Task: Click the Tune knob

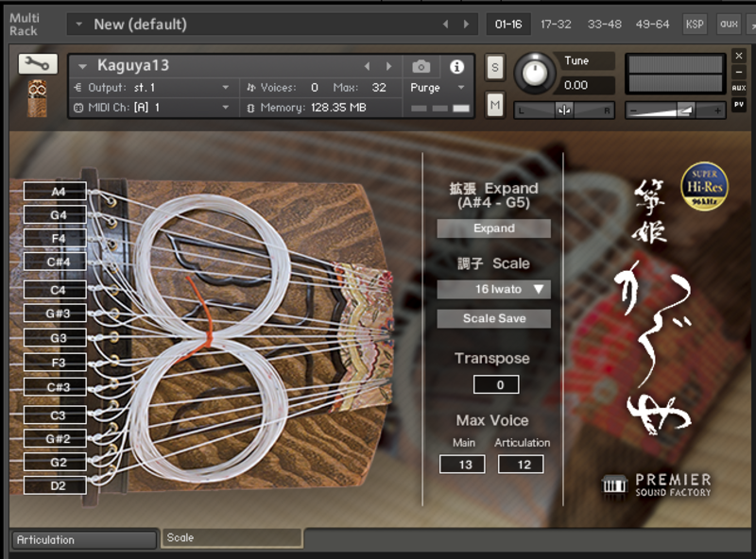Action: pos(535,74)
